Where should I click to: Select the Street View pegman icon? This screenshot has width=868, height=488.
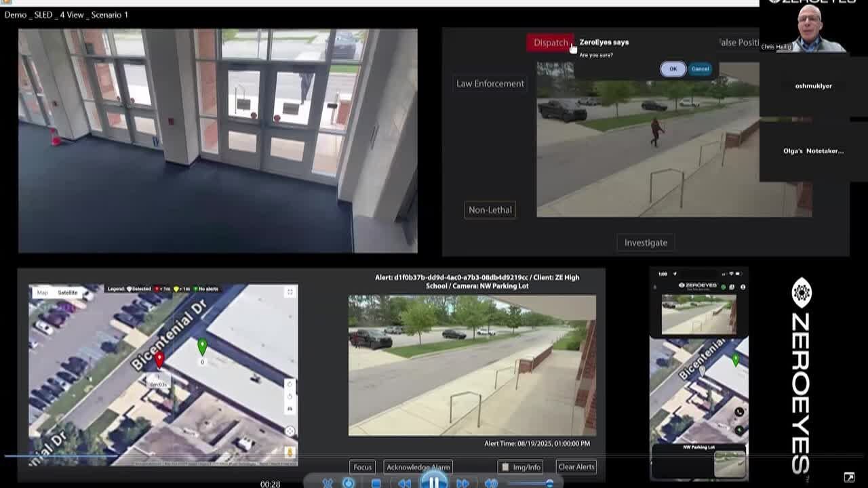click(290, 452)
